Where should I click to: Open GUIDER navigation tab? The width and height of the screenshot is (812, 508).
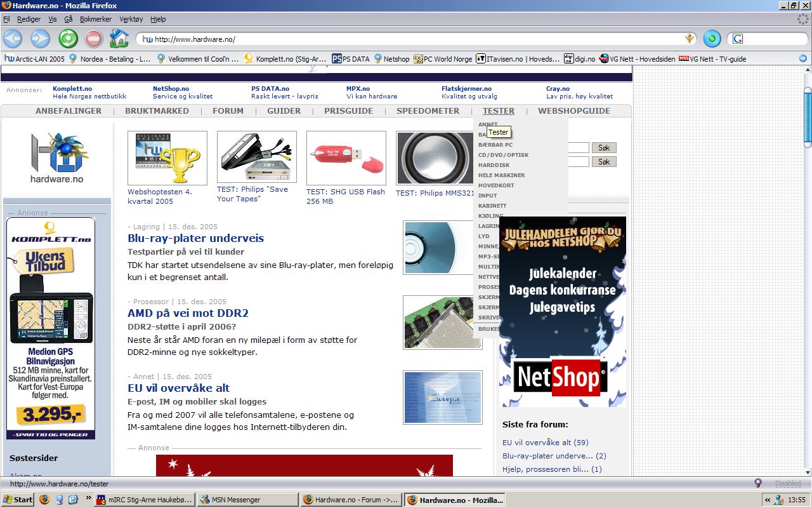[284, 110]
